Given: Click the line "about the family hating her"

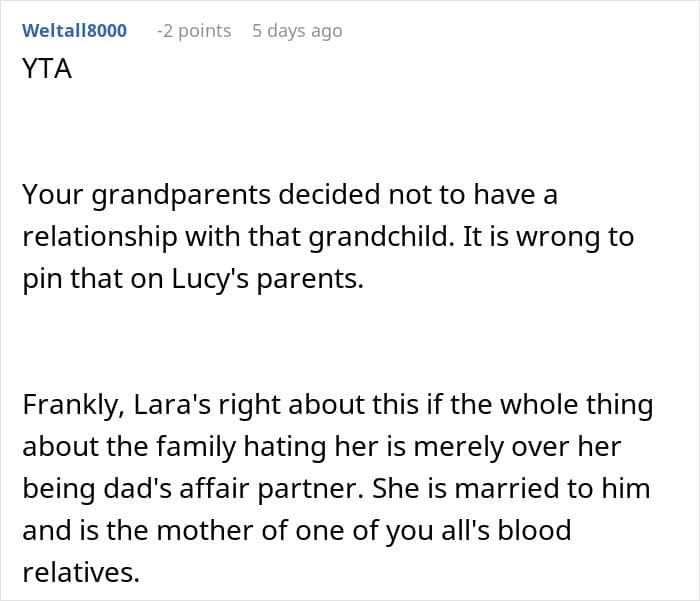Looking at the screenshot, I should (320, 446).
